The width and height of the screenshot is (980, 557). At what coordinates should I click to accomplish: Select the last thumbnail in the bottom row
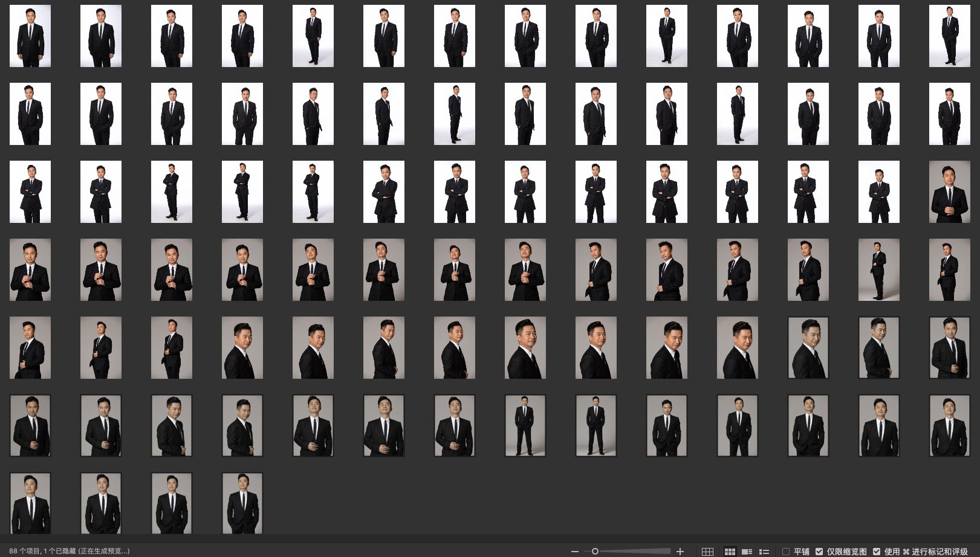tap(242, 503)
